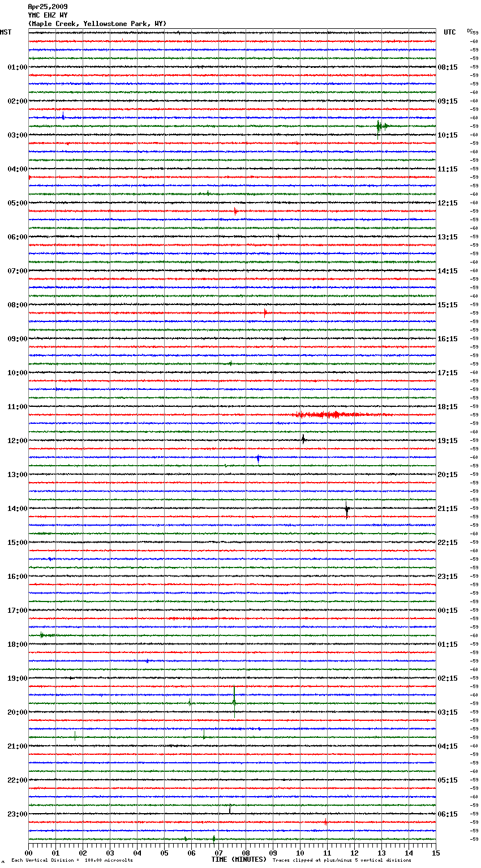This screenshot has width=481, height=868.
Task: Select the '19:00' MST time label
Action: click(x=18, y=678)
